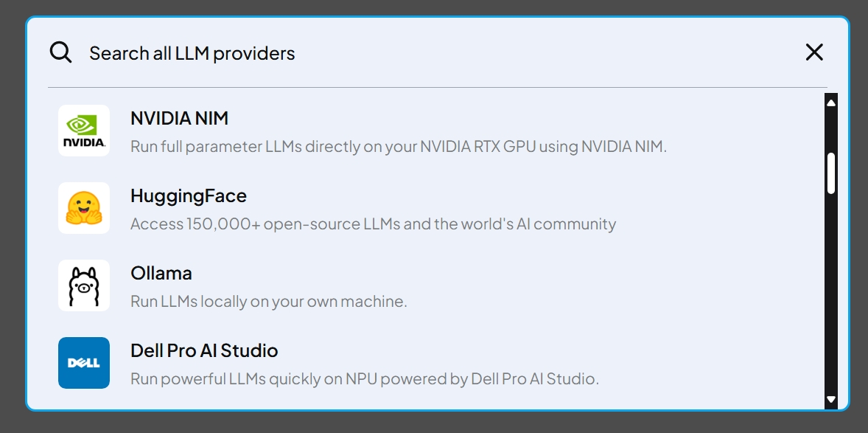The width and height of the screenshot is (868, 433).
Task: Click the NVIDIA logo icon
Action: pos(84,131)
